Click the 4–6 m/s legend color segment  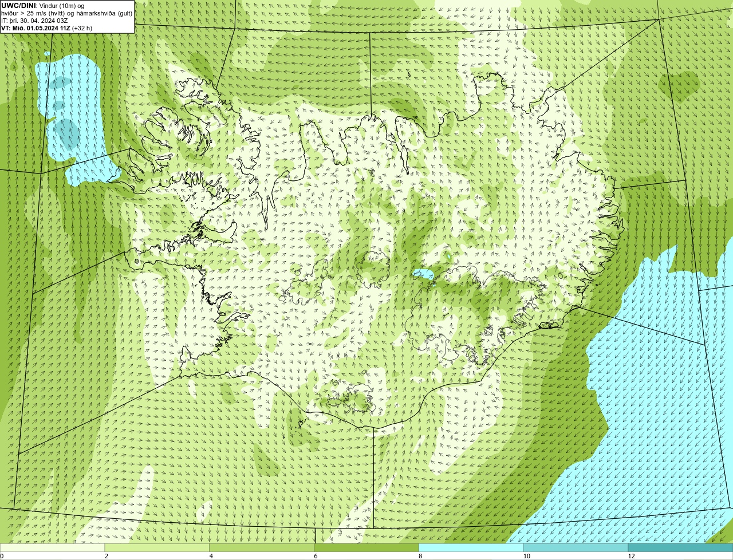pos(262,547)
